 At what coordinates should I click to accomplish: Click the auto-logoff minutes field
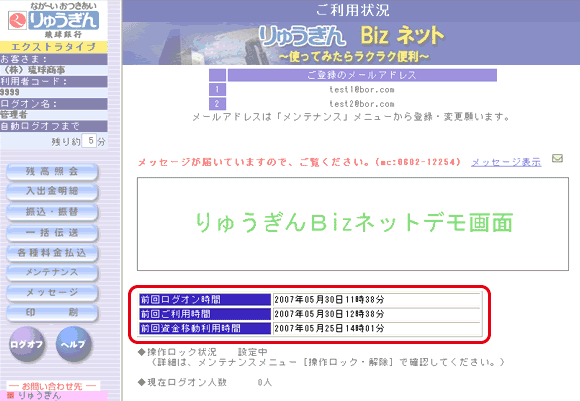coord(89,141)
